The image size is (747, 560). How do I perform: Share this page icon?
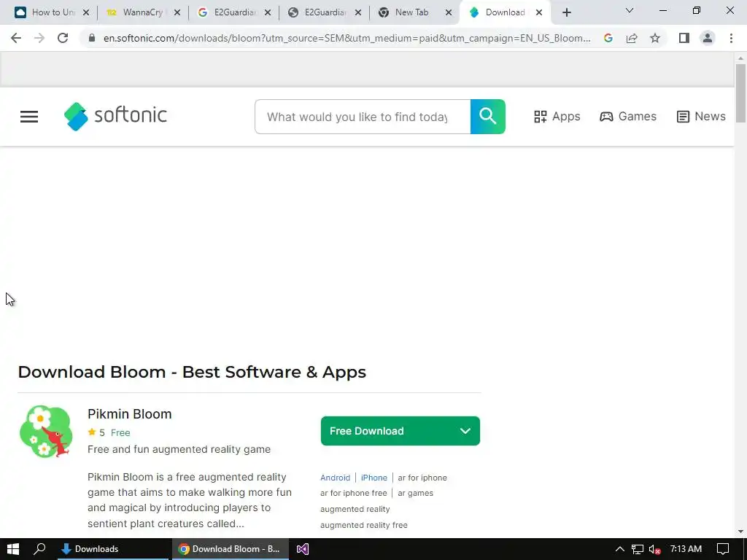[632, 38]
